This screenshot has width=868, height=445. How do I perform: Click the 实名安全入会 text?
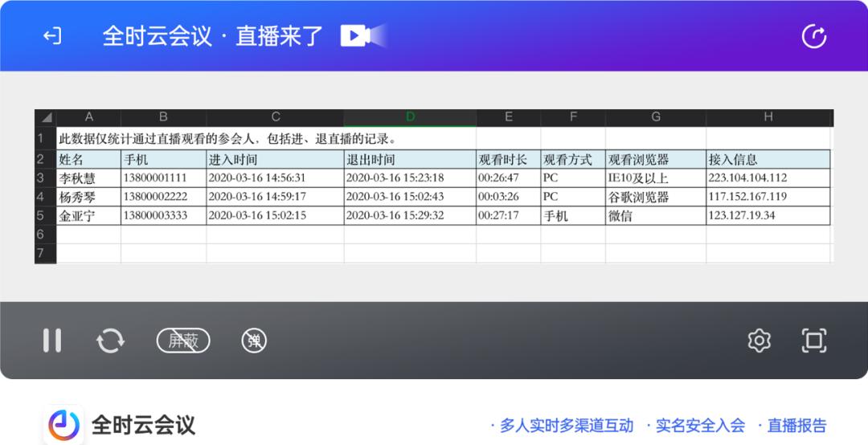click(700, 426)
